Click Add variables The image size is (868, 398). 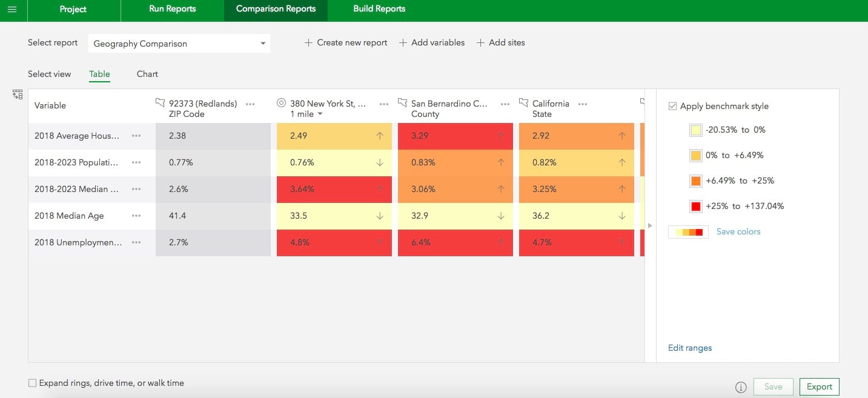pos(432,42)
